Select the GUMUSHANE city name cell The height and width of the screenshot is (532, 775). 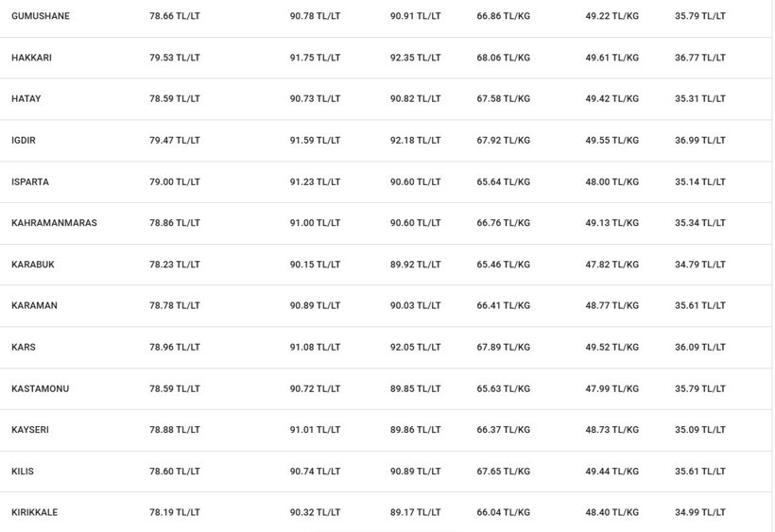[41, 16]
